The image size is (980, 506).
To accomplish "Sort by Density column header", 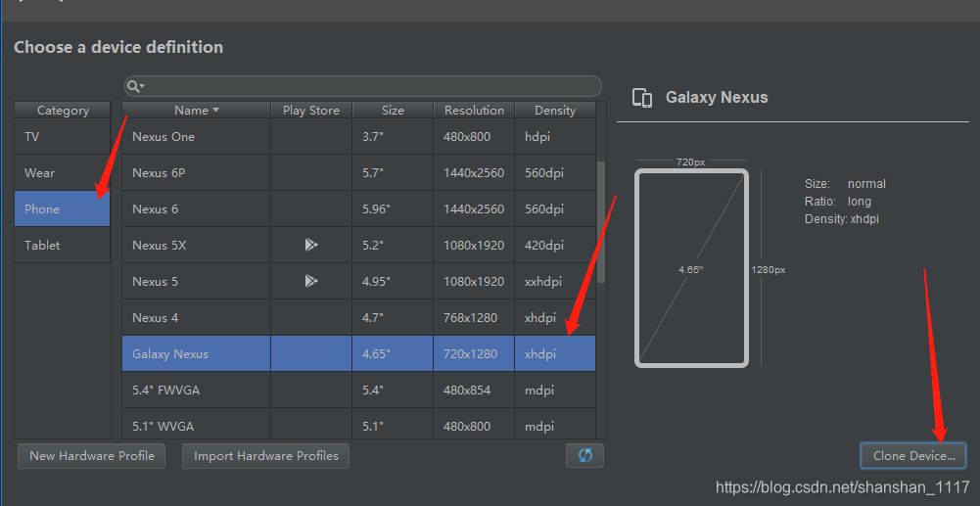I will [x=555, y=110].
